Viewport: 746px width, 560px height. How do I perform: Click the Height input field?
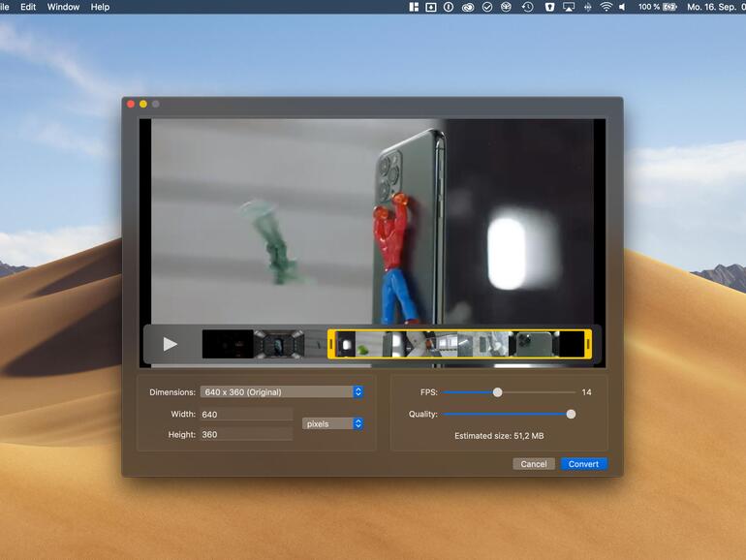pos(246,435)
